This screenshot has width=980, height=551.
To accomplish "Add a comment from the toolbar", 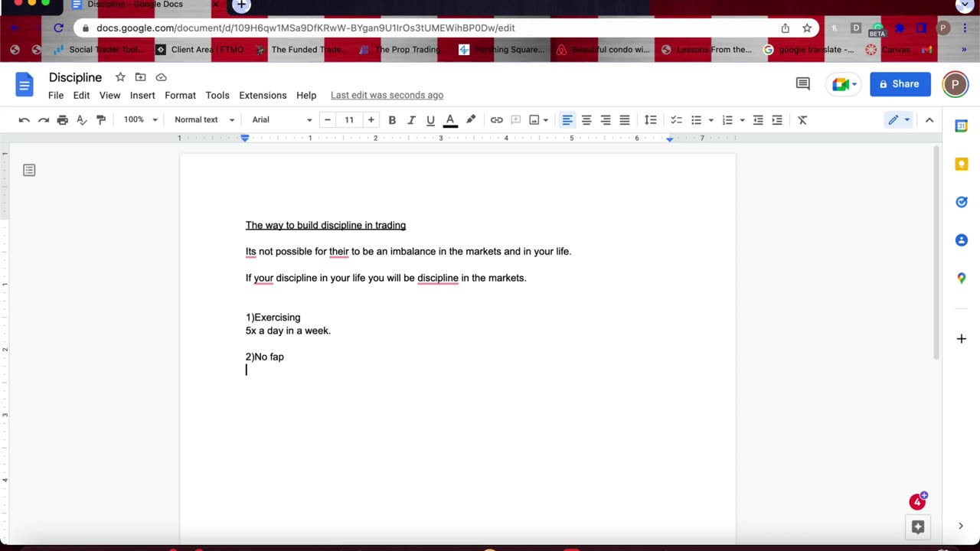I will [x=516, y=120].
